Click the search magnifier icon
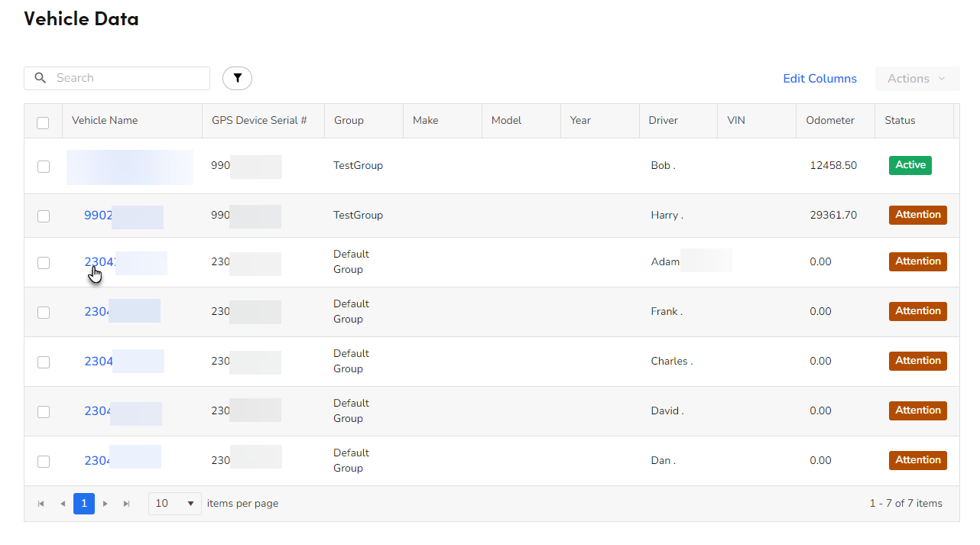980x545 pixels. (40, 78)
